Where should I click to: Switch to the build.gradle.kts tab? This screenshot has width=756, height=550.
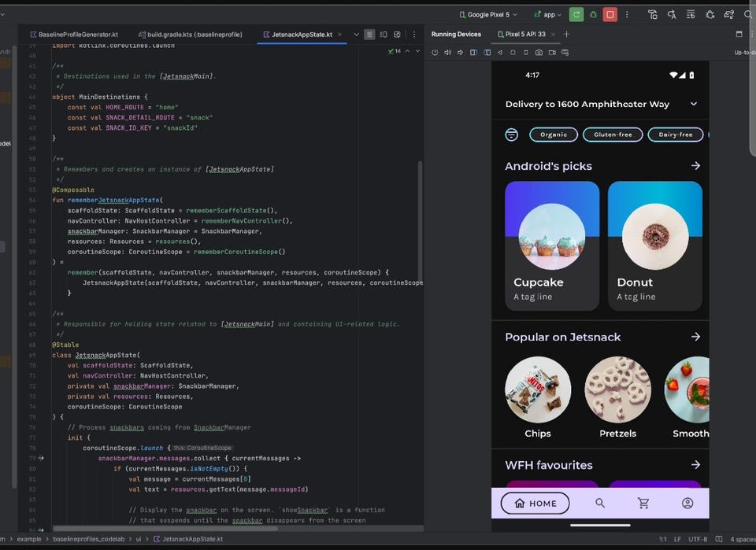[x=191, y=34]
